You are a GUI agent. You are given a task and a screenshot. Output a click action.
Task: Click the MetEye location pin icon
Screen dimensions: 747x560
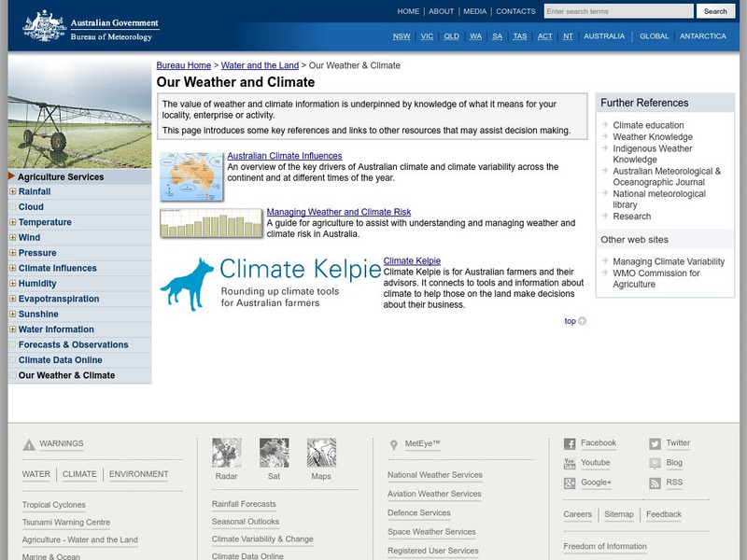[x=392, y=442]
